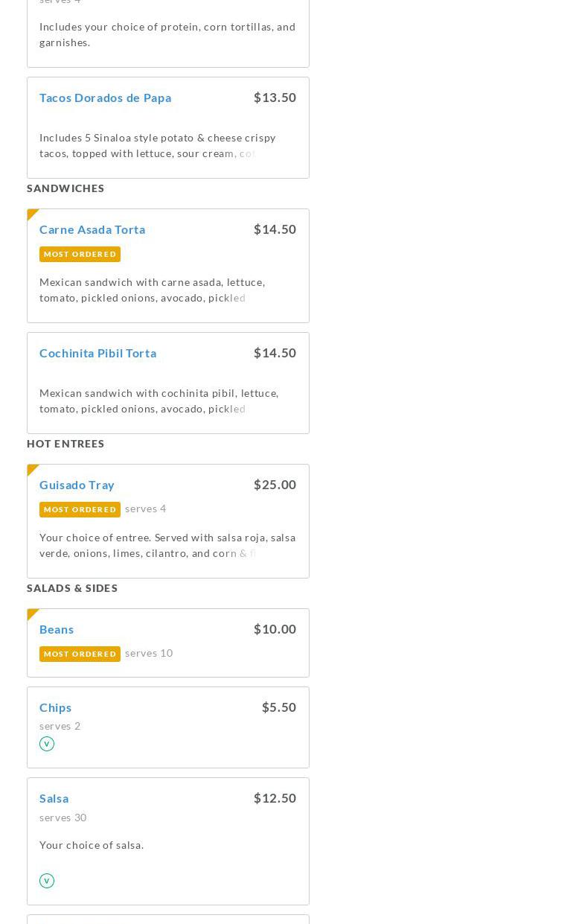573x924 pixels.
Task: Click the Salads & Sides section heading
Action: tap(72, 588)
